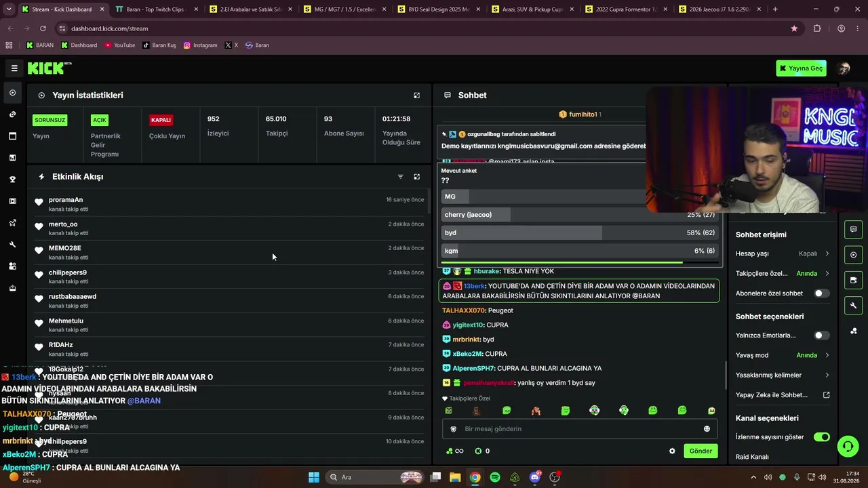The image size is (868, 488).
Task: Open the trophy icon in the left sidebar
Action: 12,180
